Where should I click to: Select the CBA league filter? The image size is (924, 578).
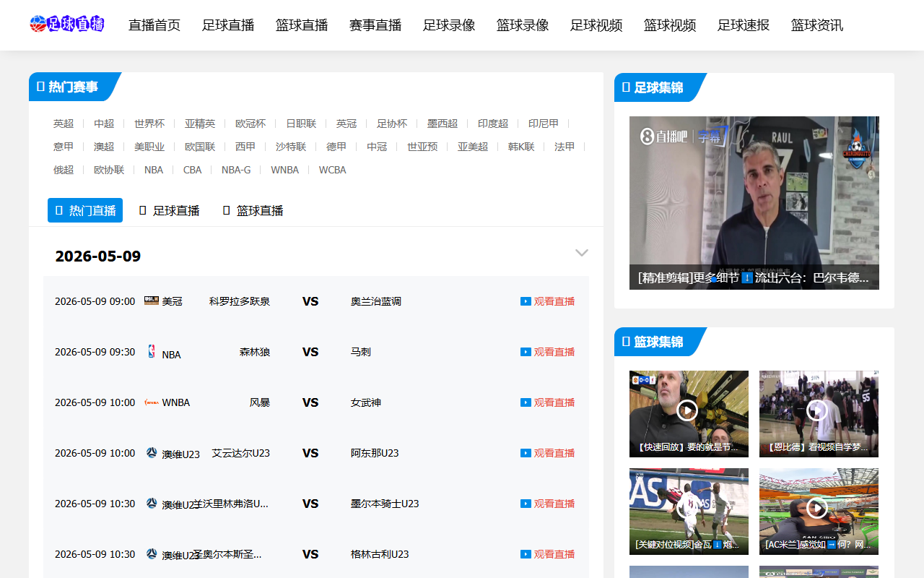point(193,170)
